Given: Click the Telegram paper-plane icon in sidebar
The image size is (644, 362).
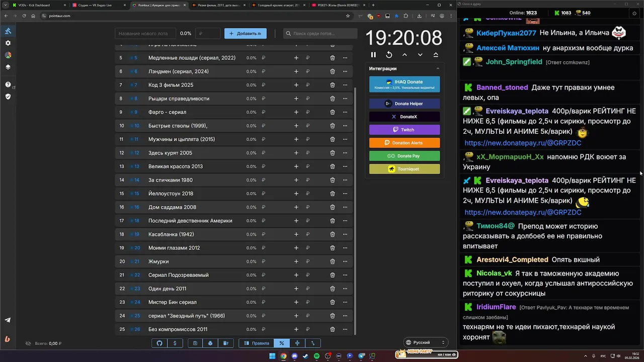Looking at the screenshot, I should pos(8,320).
